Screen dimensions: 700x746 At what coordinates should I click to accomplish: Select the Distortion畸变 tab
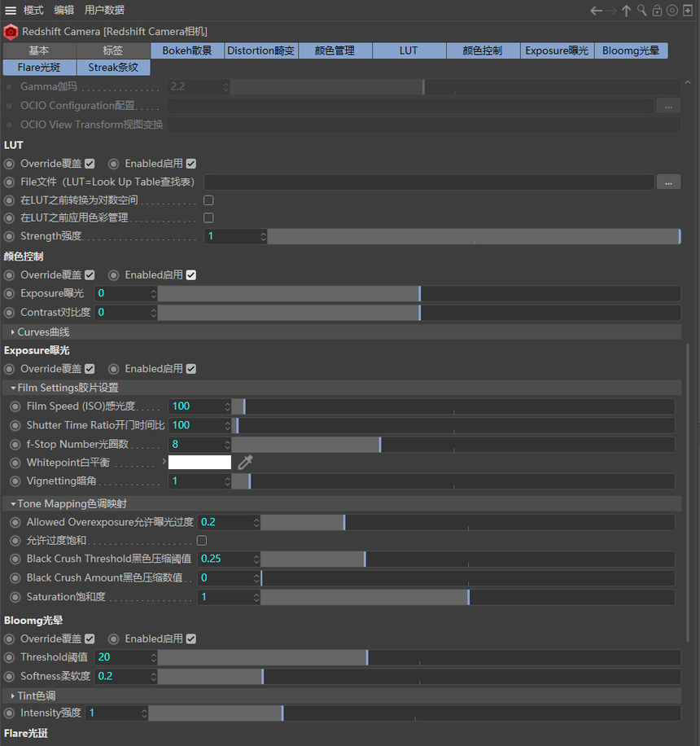[x=261, y=51]
